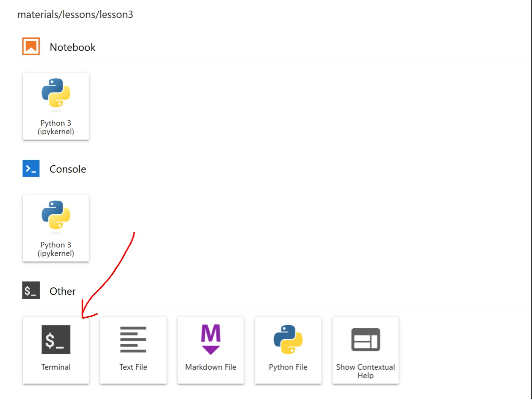
Task: Create a new Text File
Action: coord(133,350)
